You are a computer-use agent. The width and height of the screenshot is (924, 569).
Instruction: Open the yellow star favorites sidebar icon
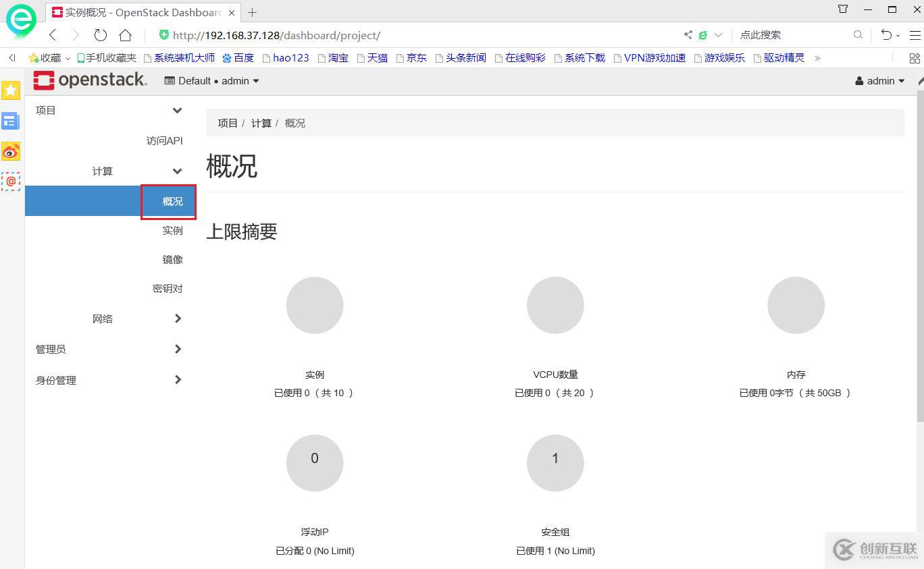[x=11, y=90]
